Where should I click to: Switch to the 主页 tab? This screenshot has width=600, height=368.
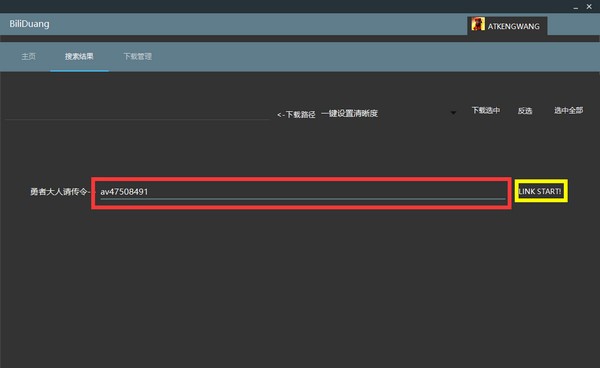(28, 57)
